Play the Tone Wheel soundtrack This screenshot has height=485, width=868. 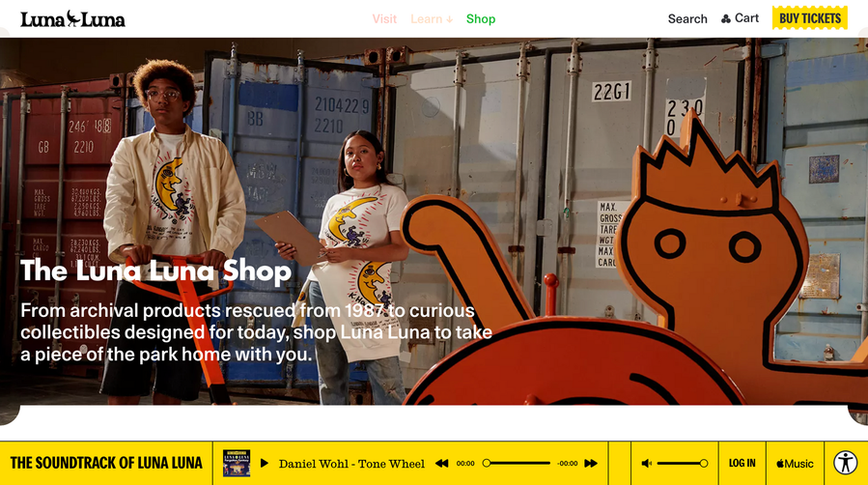pos(264,464)
